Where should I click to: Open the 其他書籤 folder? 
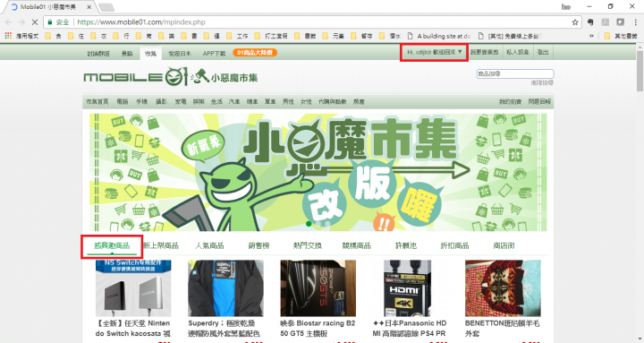point(621,36)
